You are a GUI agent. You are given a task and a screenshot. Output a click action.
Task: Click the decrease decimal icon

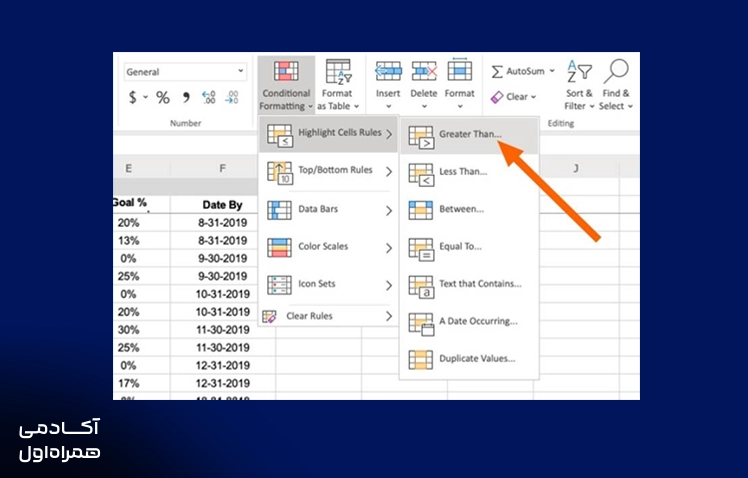tap(232, 97)
